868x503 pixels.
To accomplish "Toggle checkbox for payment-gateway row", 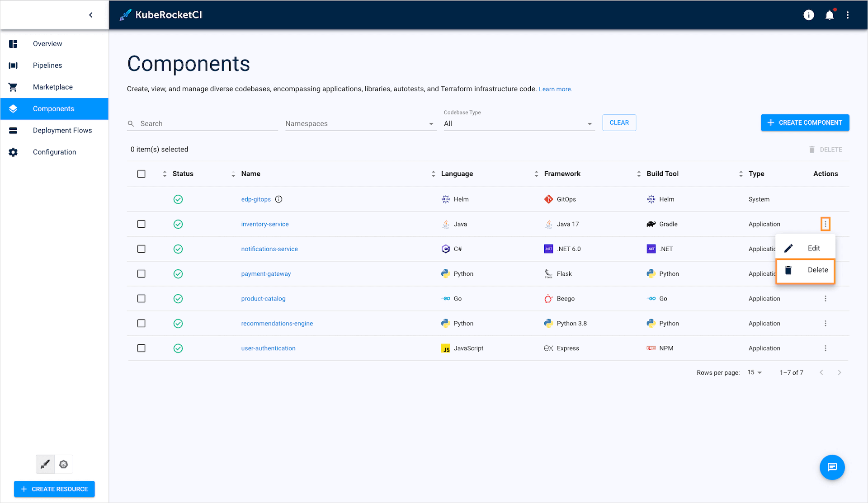I will pos(142,273).
